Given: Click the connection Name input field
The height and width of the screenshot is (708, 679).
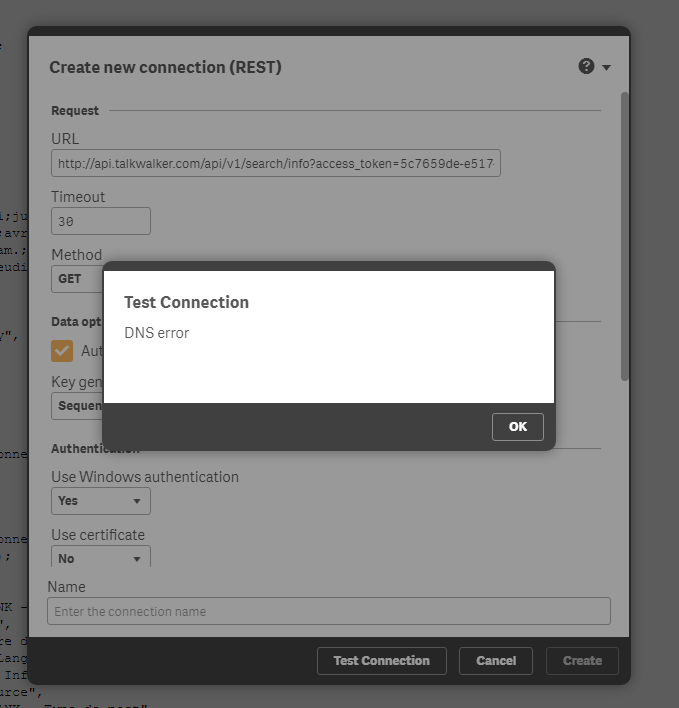Looking at the screenshot, I should point(329,611).
